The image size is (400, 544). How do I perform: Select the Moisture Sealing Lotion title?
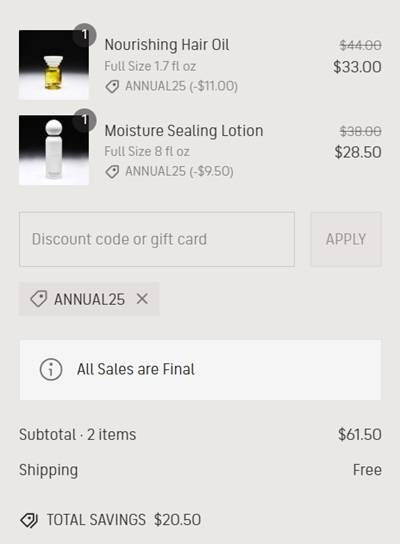click(x=184, y=131)
